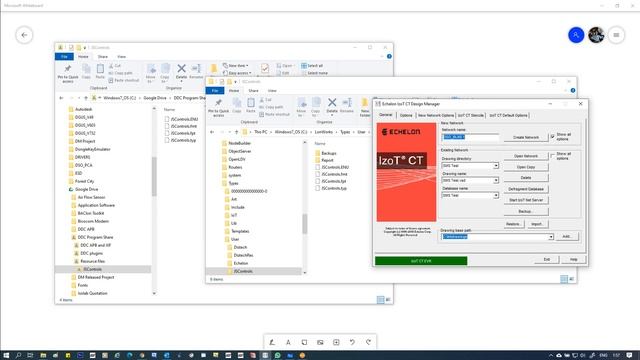The height and width of the screenshot is (360, 640).
Task: Click front Explorer folder tree scrollbar thumb
Action: coord(304,224)
